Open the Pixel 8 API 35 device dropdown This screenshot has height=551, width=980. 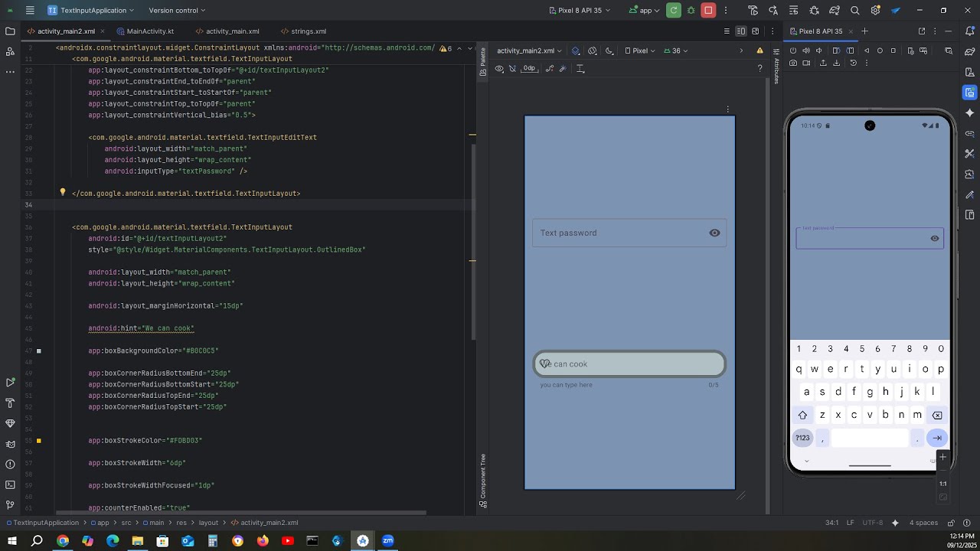tap(580, 11)
